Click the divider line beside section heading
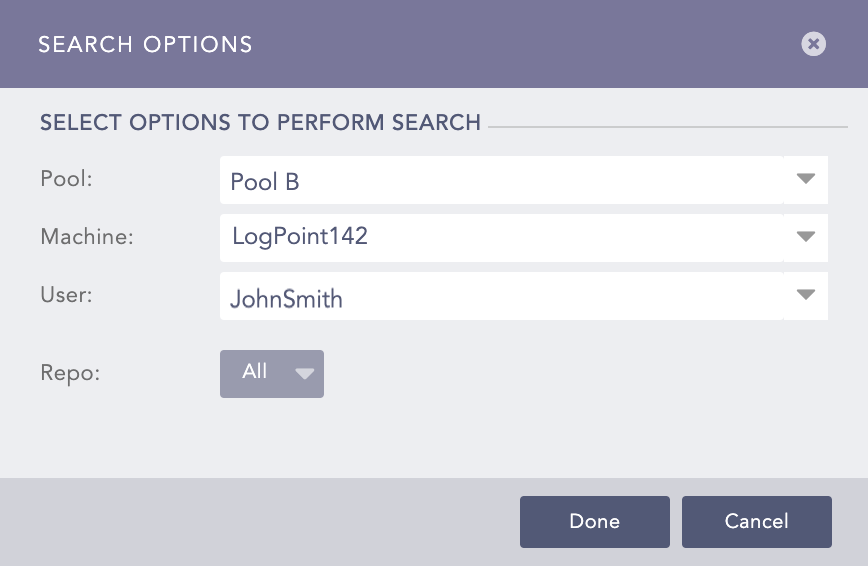Image resolution: width=868 pixels, height=566 pixels. coord(668,128)
